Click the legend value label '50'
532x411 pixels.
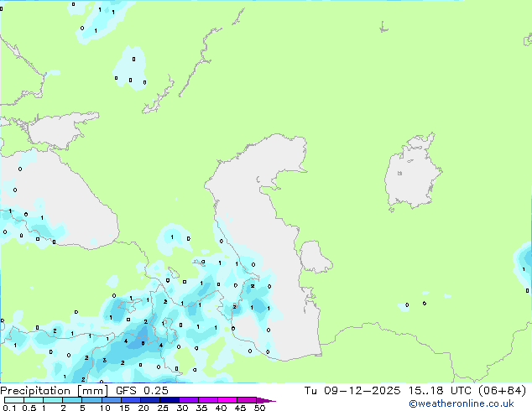tap(259, 408)
